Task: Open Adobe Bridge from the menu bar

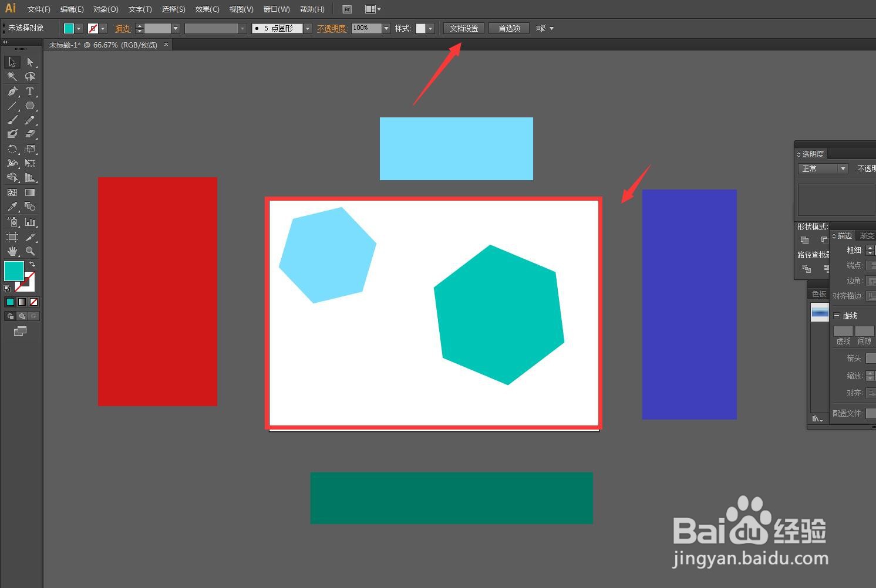Action: click(x=347, y=9)
